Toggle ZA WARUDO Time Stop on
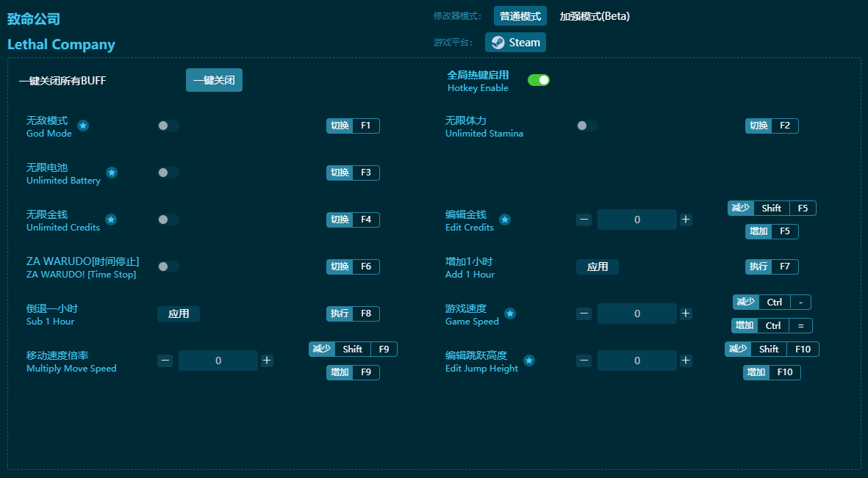The width and height of the screenshot is (868, 478). point(168,267)
